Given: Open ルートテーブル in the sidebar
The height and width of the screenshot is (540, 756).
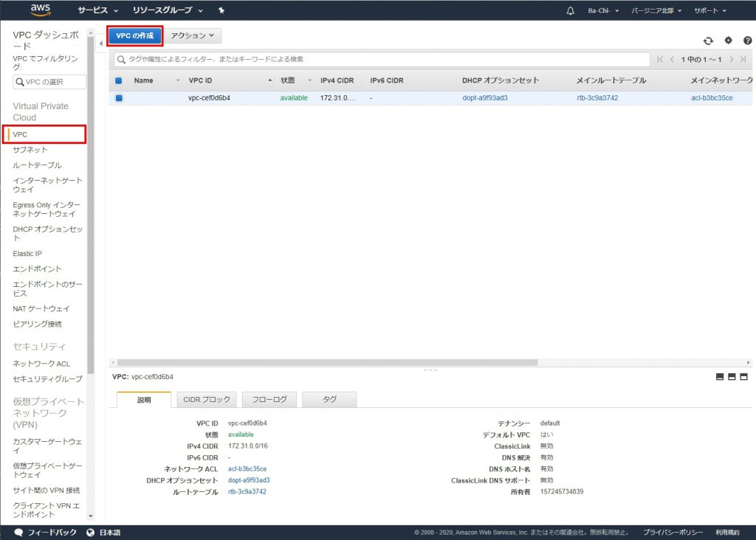Looking at the screenshot, I should pyautogui.click(x=37, y=165).
